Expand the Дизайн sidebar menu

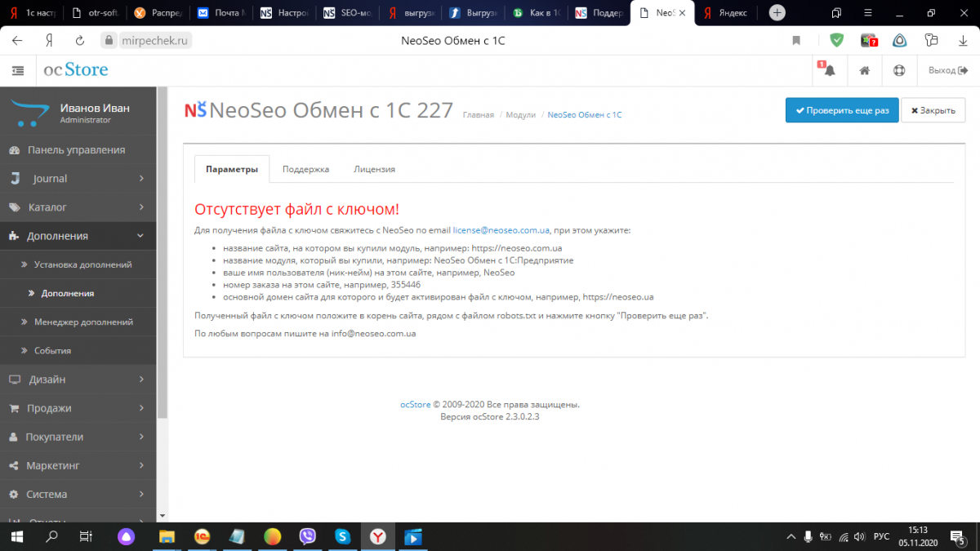pyautogui.click(x=78, y=380)
